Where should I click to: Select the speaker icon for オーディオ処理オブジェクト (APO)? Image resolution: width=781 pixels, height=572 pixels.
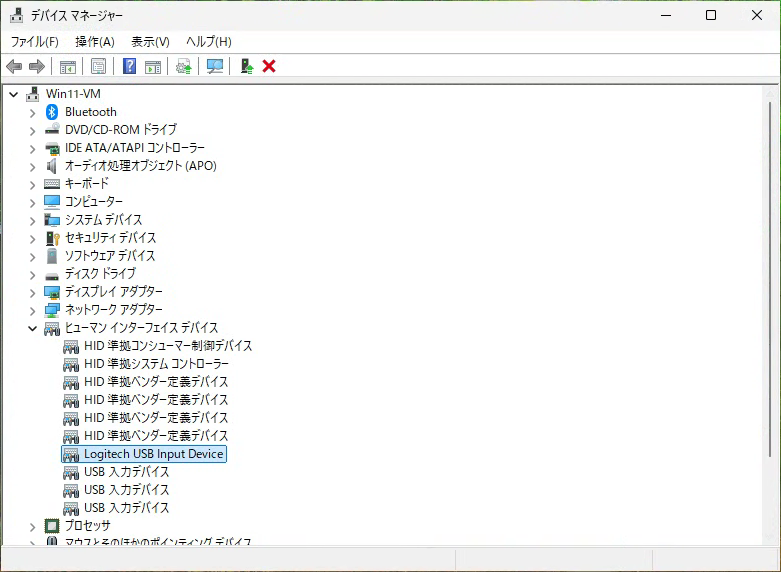click(52, 166)
